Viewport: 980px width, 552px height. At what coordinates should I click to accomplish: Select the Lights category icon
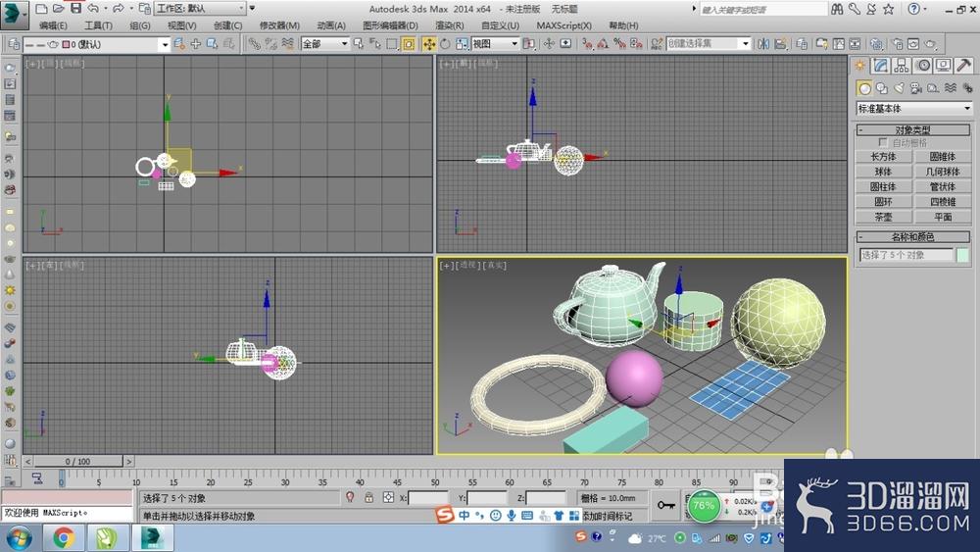(899, 88)
